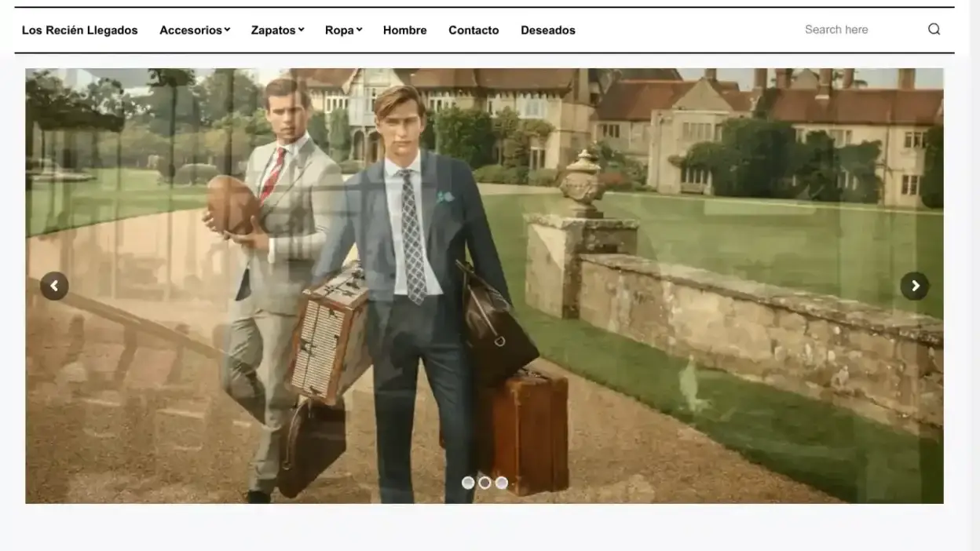
Task: Open Los Recién Llegados page
Action: (79, 30)
